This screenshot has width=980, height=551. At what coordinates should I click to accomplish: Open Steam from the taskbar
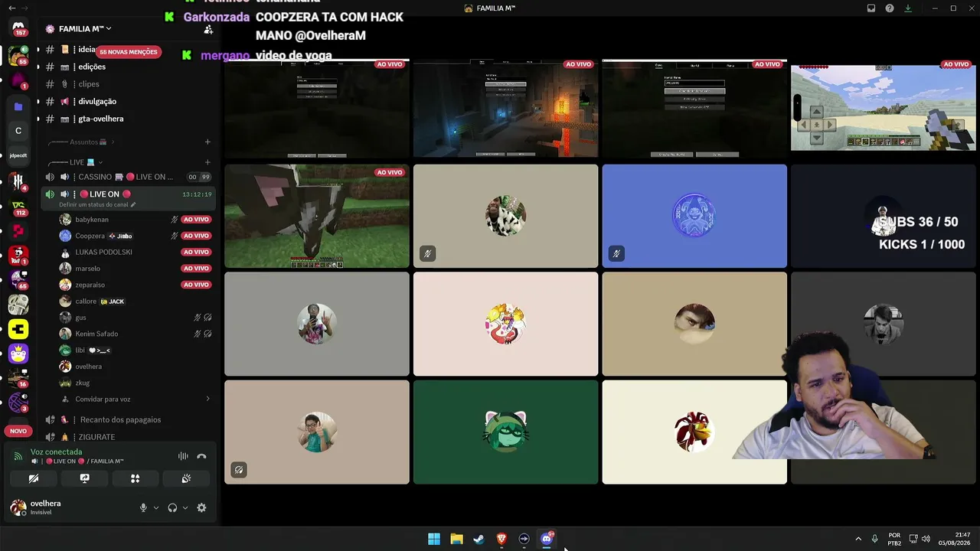click(479, 539)
